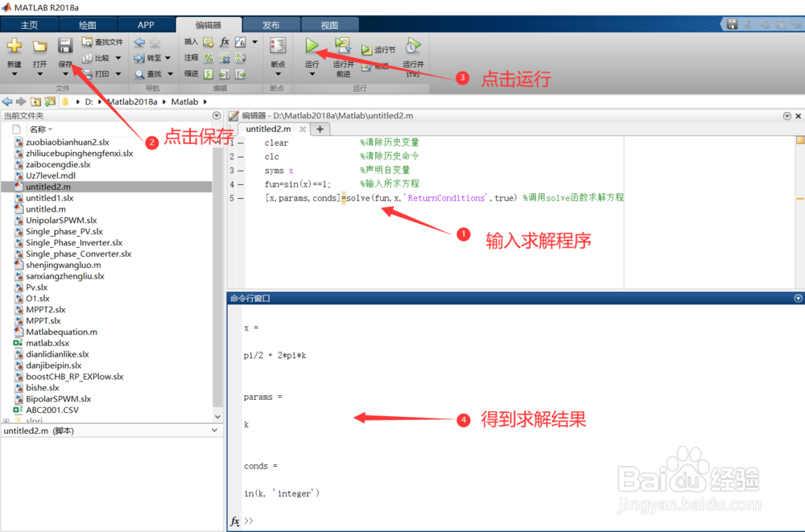Open the New (新建) dropdown arrow
The image size is (805, 532).
coord(14,74)
